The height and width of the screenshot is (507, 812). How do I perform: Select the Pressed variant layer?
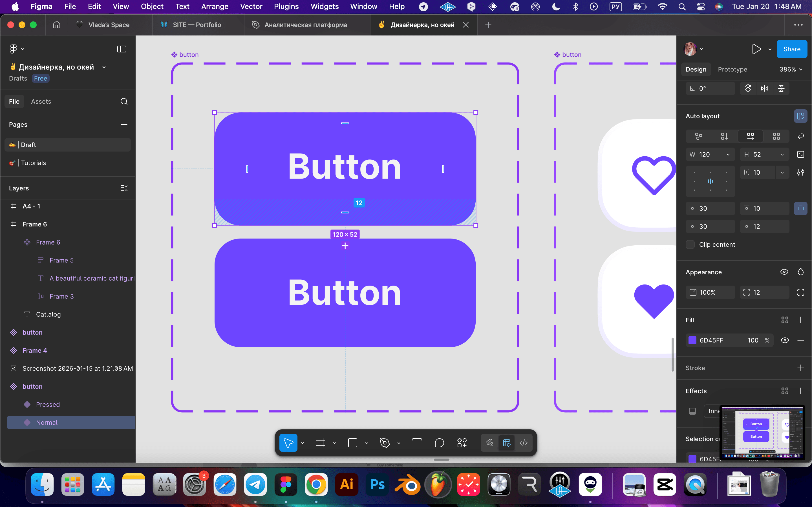coord(48,404)
